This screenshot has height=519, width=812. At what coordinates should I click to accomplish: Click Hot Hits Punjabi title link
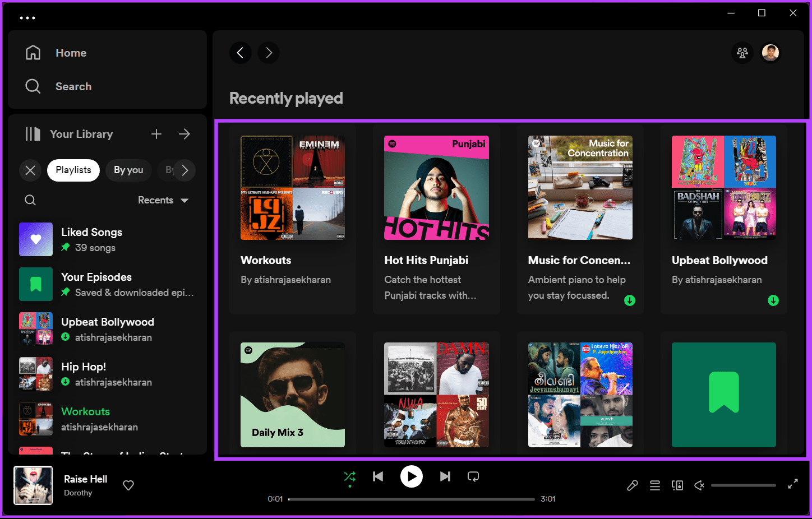[x=426, y=260]
